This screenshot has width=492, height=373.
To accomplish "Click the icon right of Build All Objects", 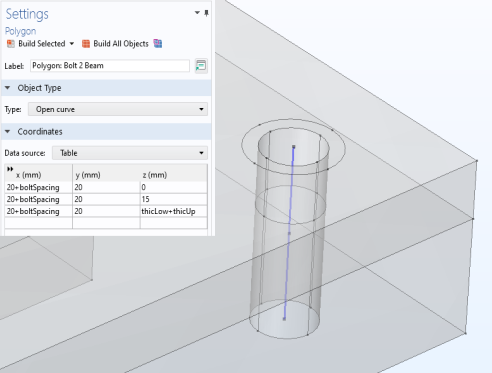I will 158,44.
